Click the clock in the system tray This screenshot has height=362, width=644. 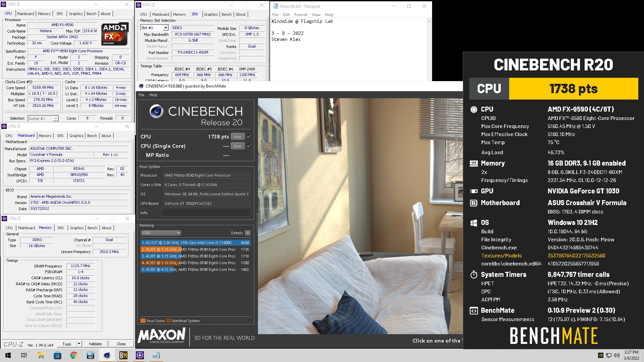pyautogui.click(x=631, y=355)
